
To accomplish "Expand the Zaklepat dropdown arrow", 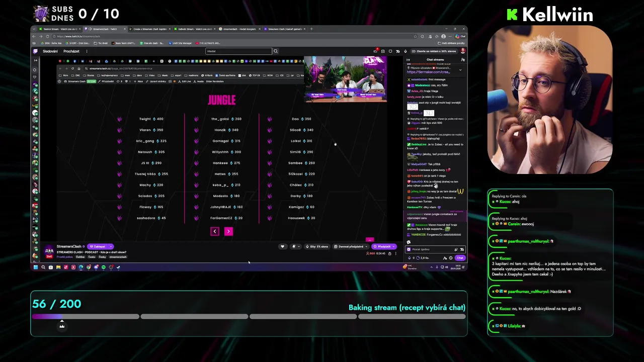I will click(x=111, y=246).
